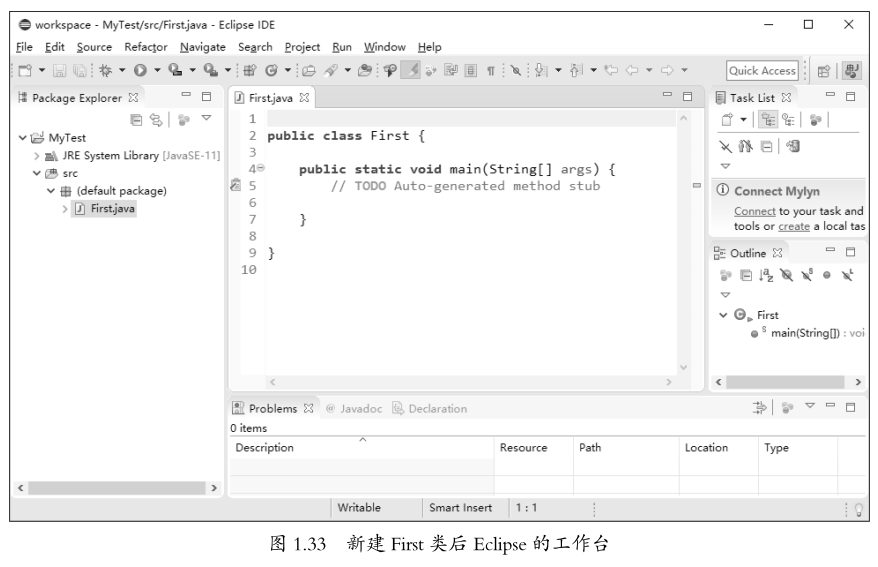Click the Save All toolbar icon
This screenshot has width=878, height=567.
80,71
